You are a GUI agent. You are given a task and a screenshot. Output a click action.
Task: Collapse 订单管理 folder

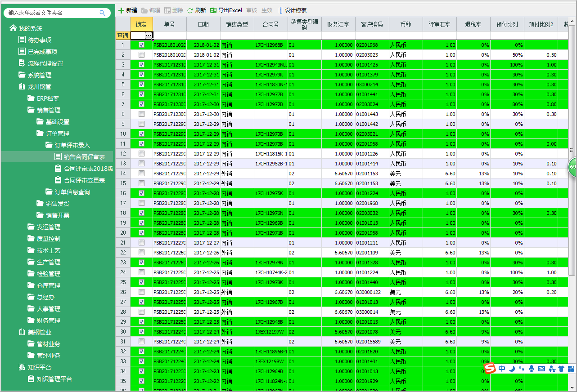coord(53,134)
